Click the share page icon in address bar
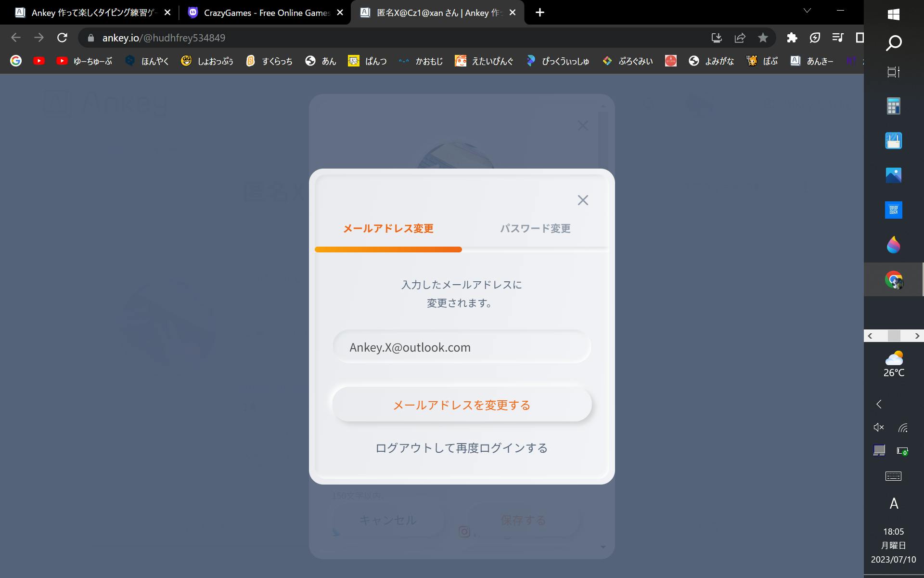 [x=740, y=38]
